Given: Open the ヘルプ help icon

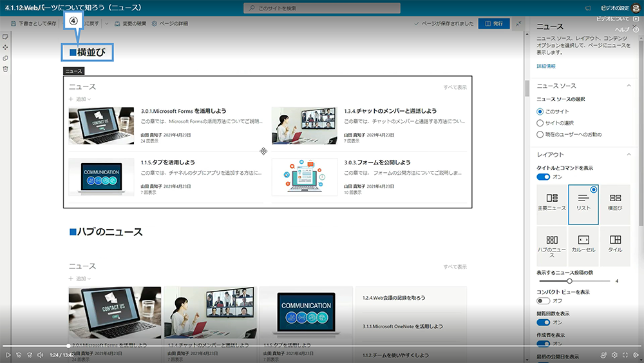Looking at the screenshot, I should tap(636, 30).
